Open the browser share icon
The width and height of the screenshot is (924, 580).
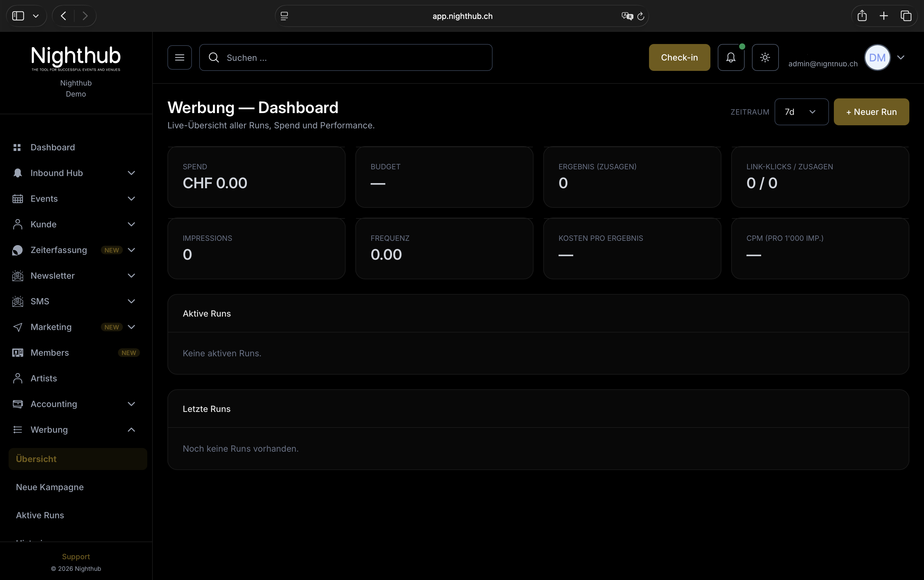pyautogui.click(x=862, y=15)
